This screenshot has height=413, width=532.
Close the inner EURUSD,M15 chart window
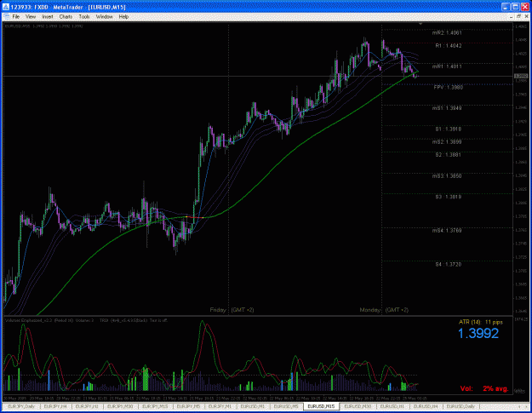[x=527, y=17]
